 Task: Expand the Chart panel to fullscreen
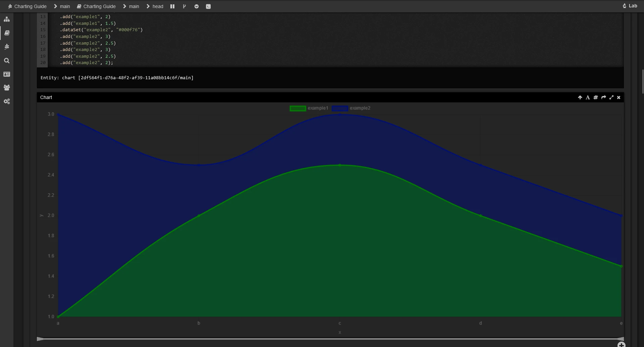(x=611, y=97)
